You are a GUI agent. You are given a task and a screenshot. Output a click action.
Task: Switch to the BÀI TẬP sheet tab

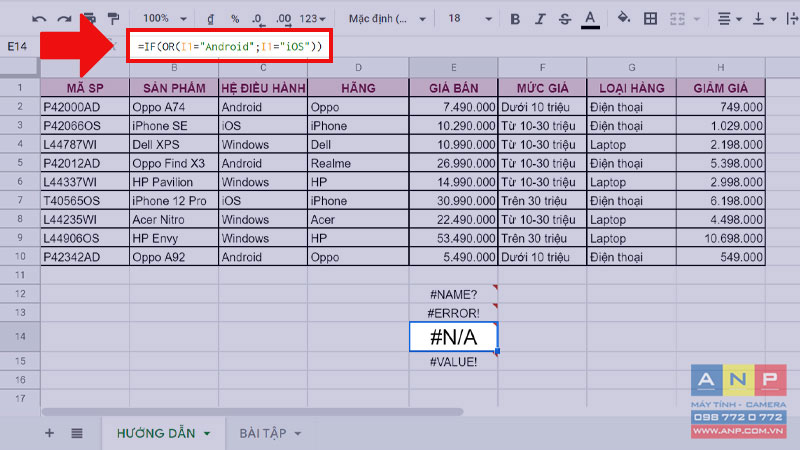tap(263, 433)
